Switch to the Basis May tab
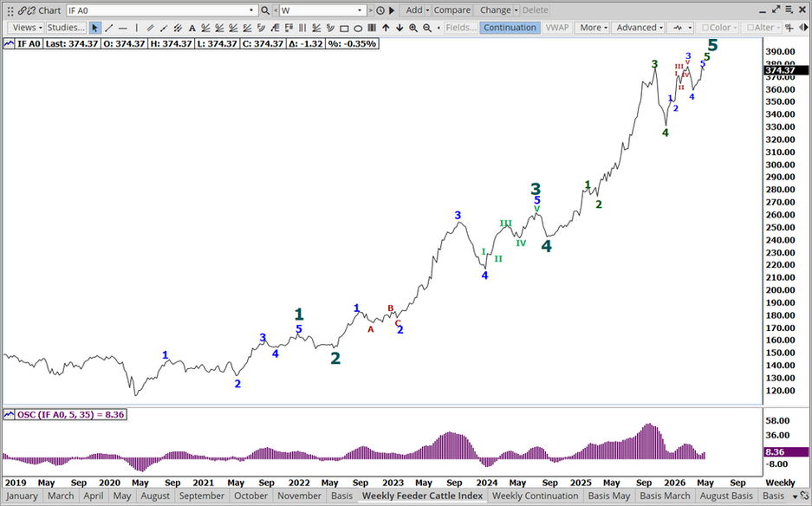This screenshot has width=812, height=506. click(x=609, y=496)
